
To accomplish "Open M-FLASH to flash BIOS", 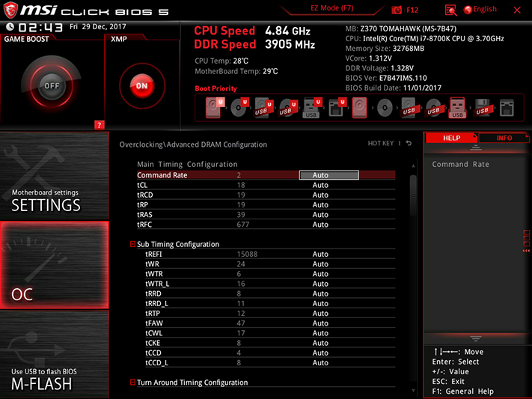I will pos(55,355).
